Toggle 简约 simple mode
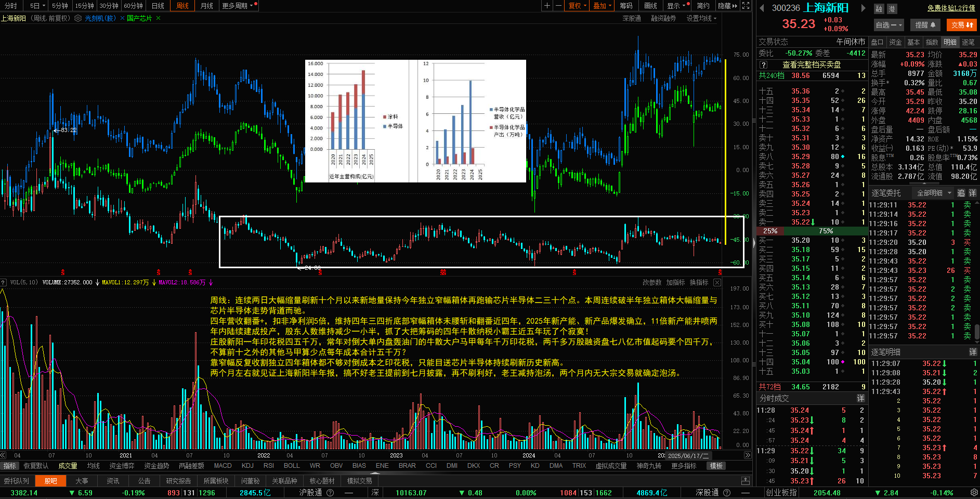980x499 pixels. pyautogui.click(x=703, y=6)
